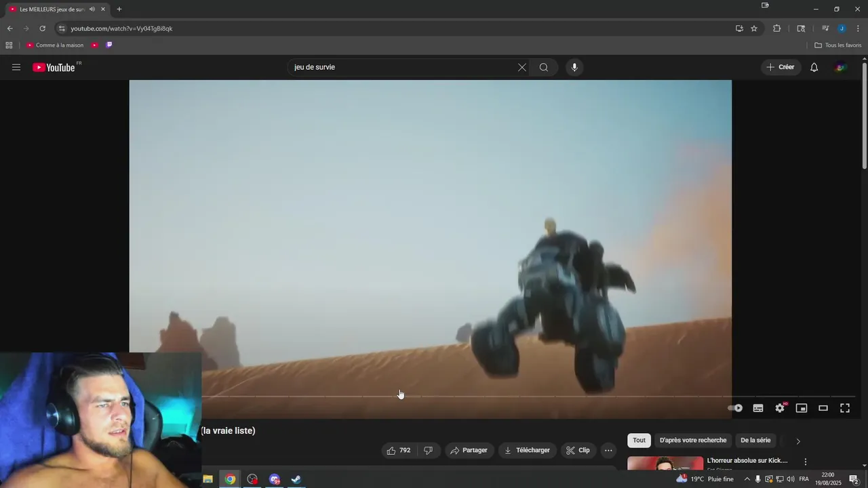Select the De la série chip

coord(755,441)
